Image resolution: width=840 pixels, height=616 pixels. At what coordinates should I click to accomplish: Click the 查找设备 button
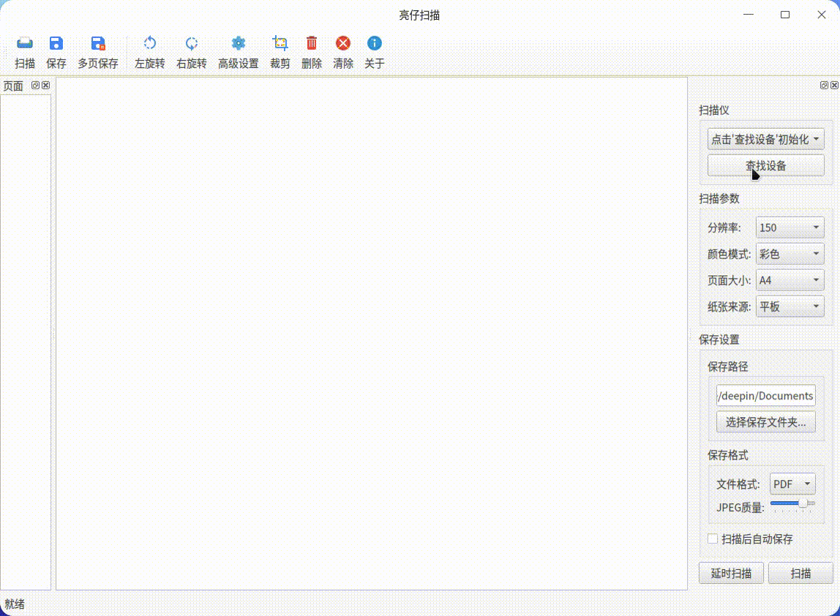(765, 165)
